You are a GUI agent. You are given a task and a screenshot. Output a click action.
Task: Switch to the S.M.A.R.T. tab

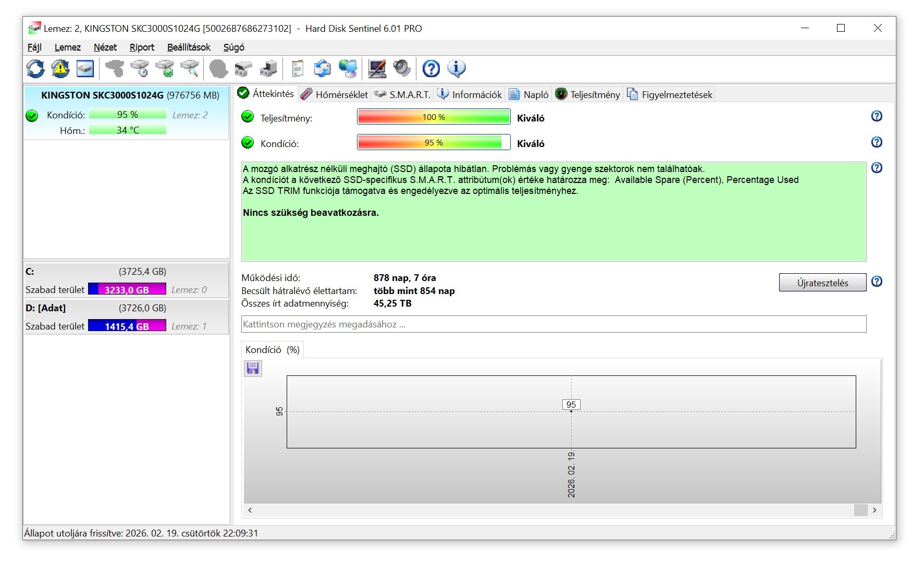[x=403, y=94]
